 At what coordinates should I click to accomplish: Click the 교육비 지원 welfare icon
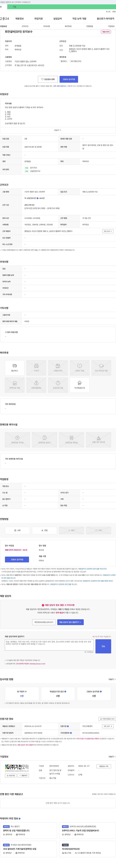[x=80, y=368]
